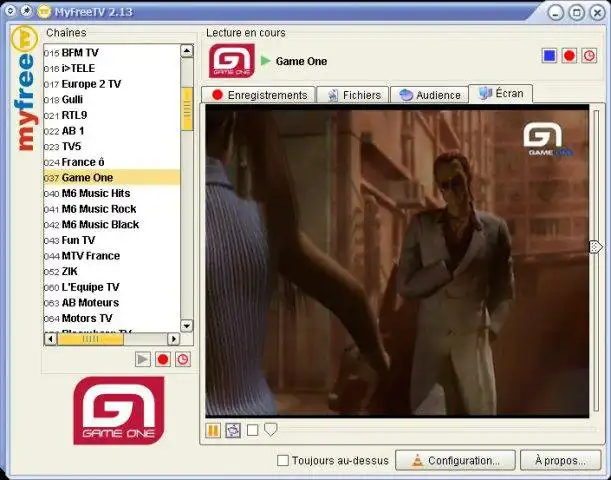Click the second icon beside the pause button
The height and width of the screenshot is (480, 611).
pyautogui.click(x=233, y=431)
